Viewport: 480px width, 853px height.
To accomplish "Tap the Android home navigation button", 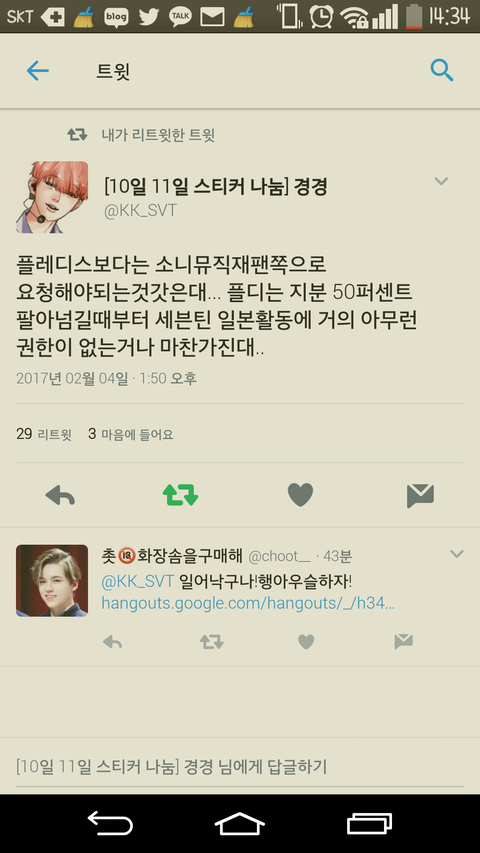I will [x=239, y=823].
